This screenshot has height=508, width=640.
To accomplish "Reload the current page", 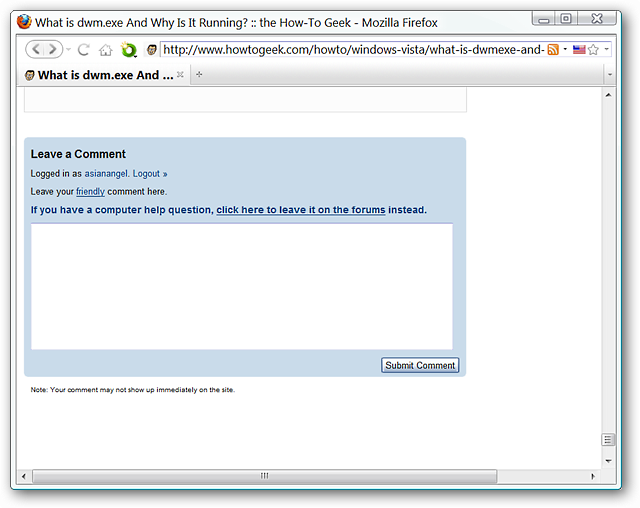I will tap(84, 49).
